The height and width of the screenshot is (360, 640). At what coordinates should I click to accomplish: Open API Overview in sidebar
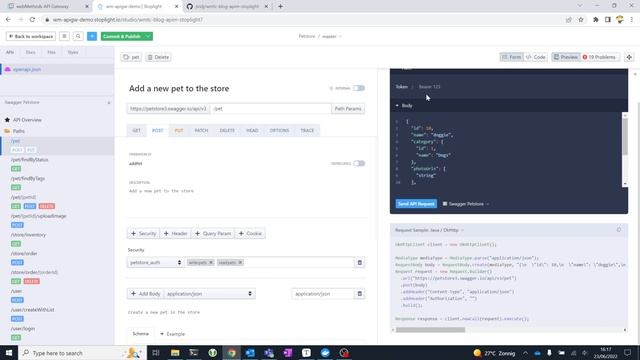[27, 120]
